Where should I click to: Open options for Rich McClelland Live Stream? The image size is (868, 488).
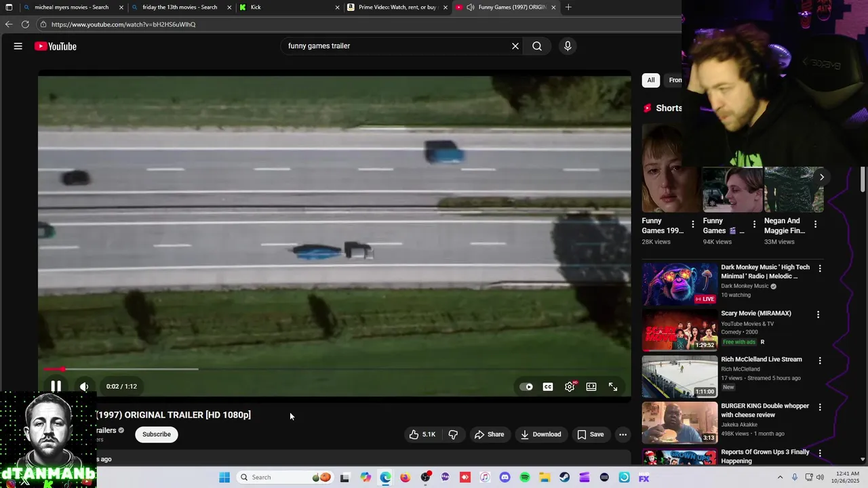point(819,361)
